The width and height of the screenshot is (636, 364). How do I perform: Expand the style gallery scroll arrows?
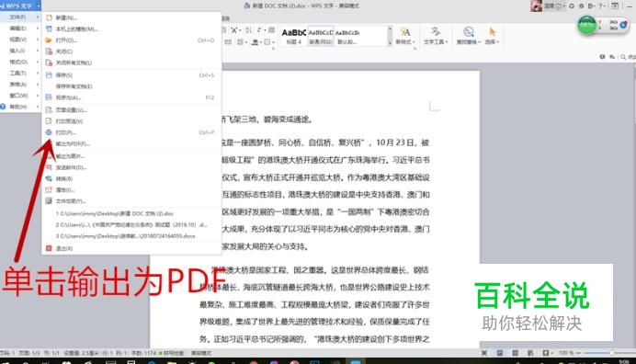click(390, 36)
